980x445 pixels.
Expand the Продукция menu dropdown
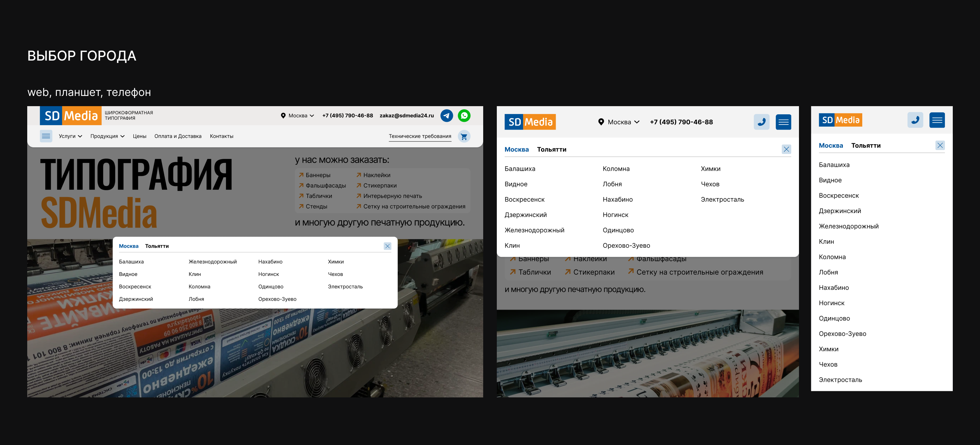click(107, 136)
